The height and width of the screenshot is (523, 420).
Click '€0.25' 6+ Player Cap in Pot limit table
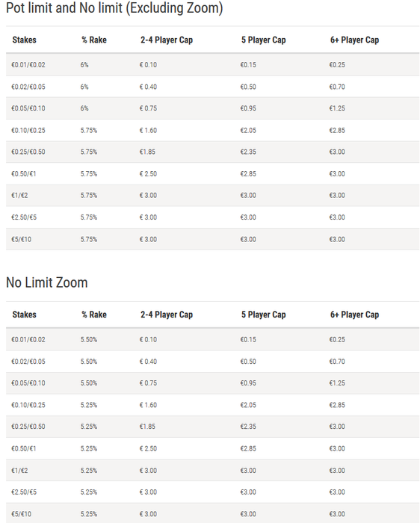point(337,65)
